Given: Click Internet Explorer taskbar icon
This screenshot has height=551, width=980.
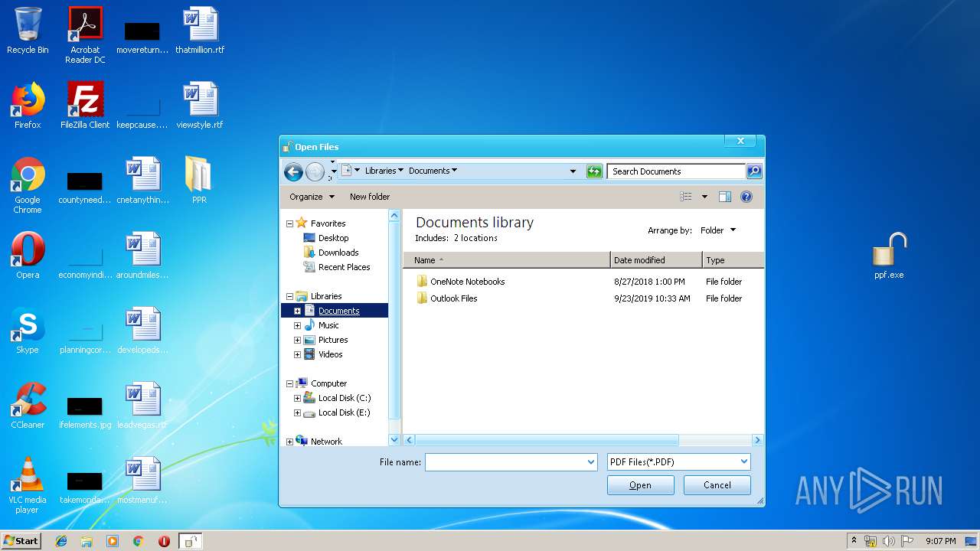Looking at the screenshot, I should pyautogui.click(x=61, y=541).
